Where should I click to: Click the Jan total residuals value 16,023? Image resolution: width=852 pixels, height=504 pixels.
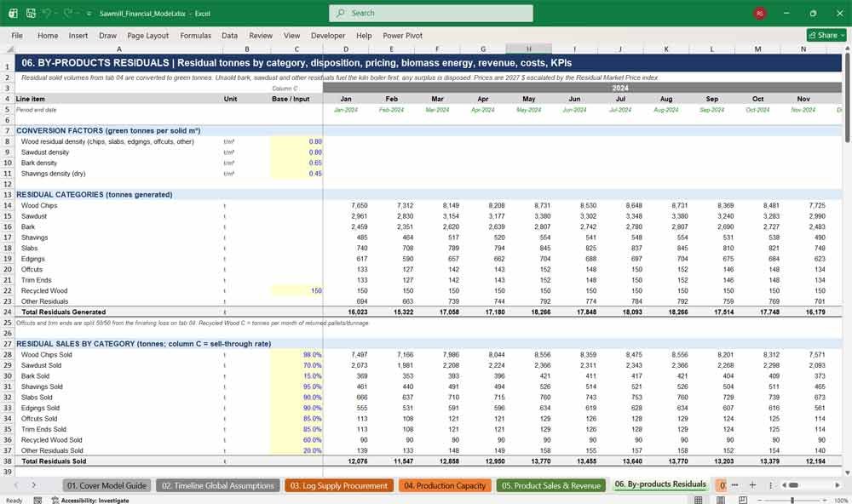pyautogui.click(x=358, y=312)
